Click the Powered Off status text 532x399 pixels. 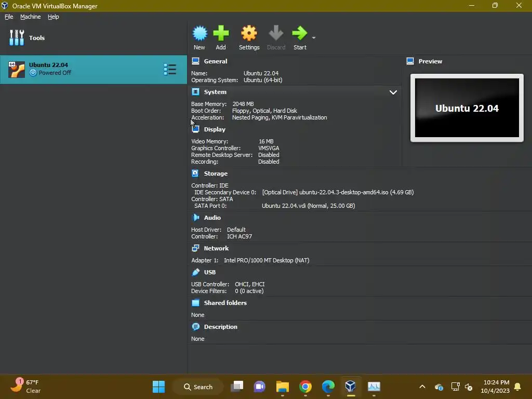[x=55, y=73]
